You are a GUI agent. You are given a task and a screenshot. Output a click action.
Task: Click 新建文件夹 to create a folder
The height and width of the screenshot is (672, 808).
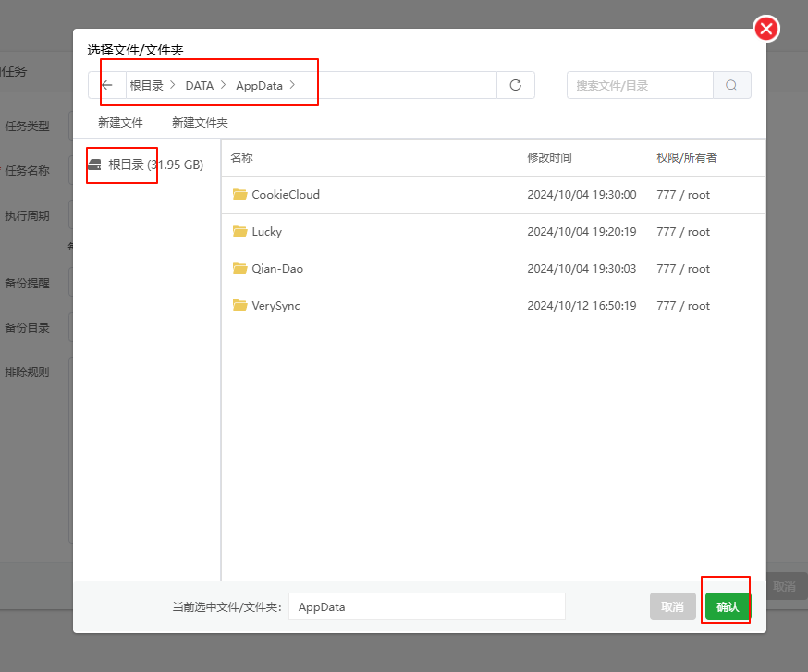tap(200, 122)
